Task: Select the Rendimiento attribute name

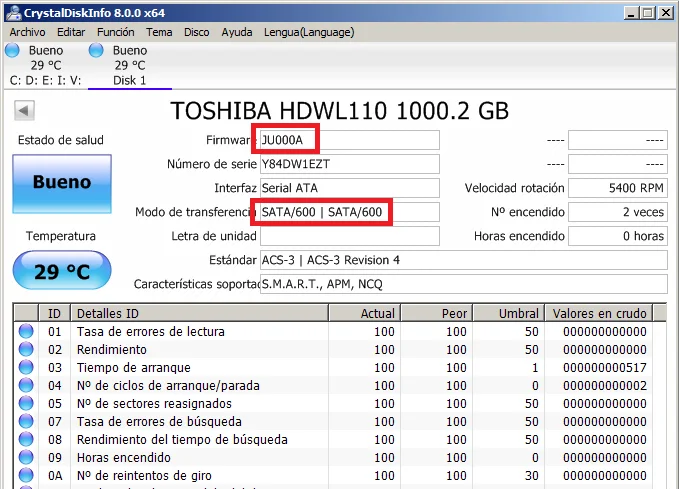Action: click(112, 350)
